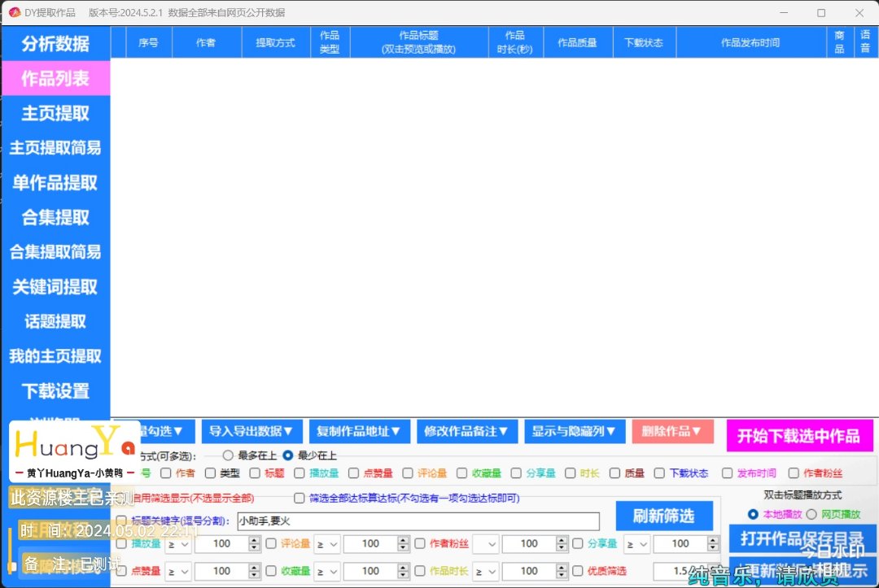This screenshot has width=879, height=588.
Task: Click the 作品发布时间 column header
Action: point(750,42)
